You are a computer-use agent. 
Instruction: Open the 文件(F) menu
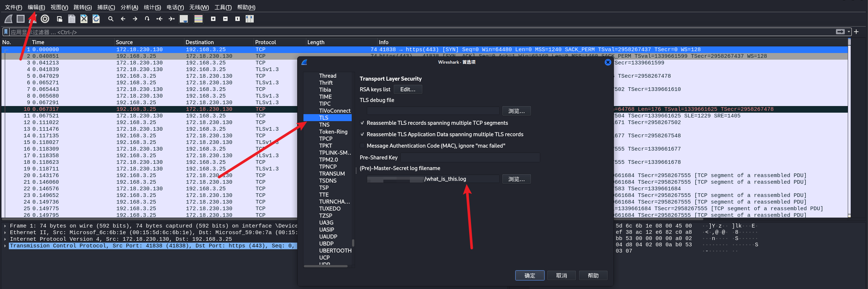14,7
